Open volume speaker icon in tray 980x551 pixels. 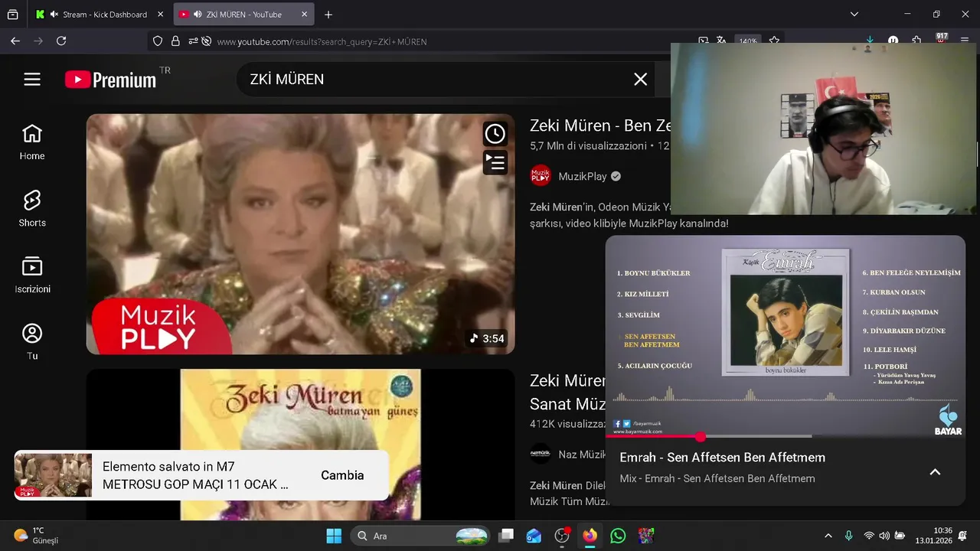(884, 536)
